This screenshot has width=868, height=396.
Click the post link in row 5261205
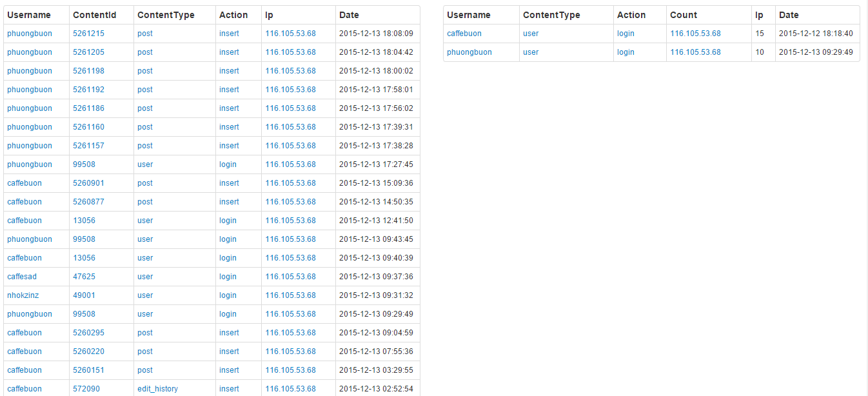[145, 52]
